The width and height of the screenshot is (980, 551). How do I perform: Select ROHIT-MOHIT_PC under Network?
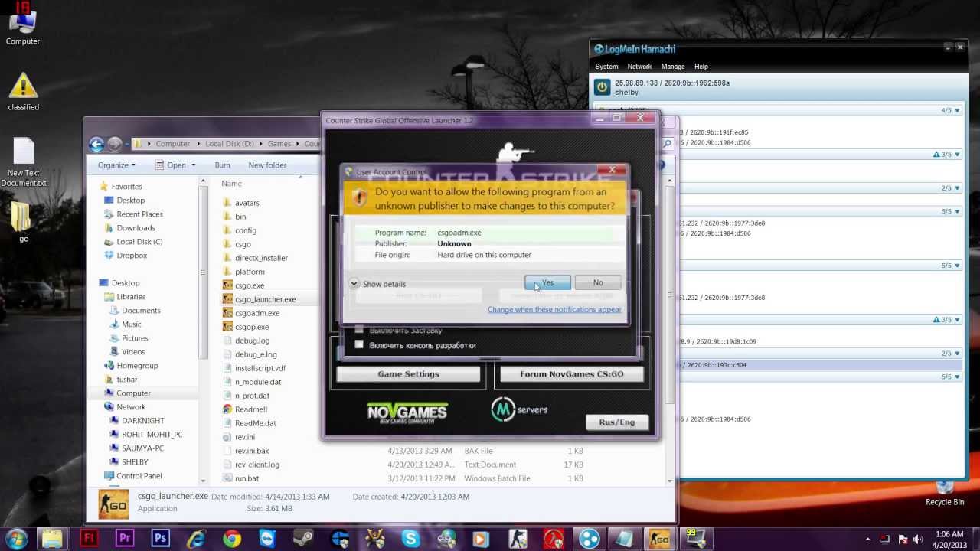click(x=152, y=435)
